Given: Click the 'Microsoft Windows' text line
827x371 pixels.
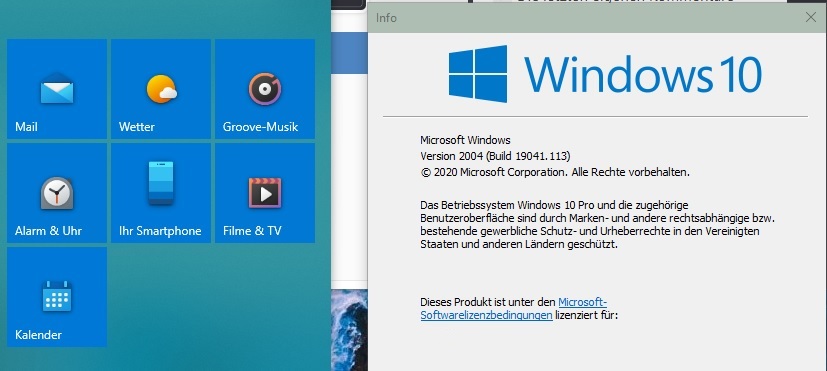Looking at the screenshot, I should (465, 140).
